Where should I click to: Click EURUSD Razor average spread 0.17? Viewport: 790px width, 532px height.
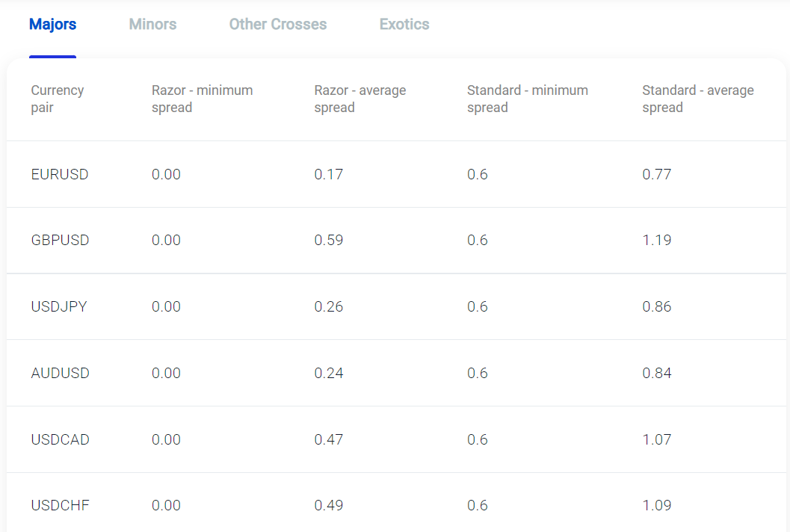pyautogui.click(x=328, y=174)
